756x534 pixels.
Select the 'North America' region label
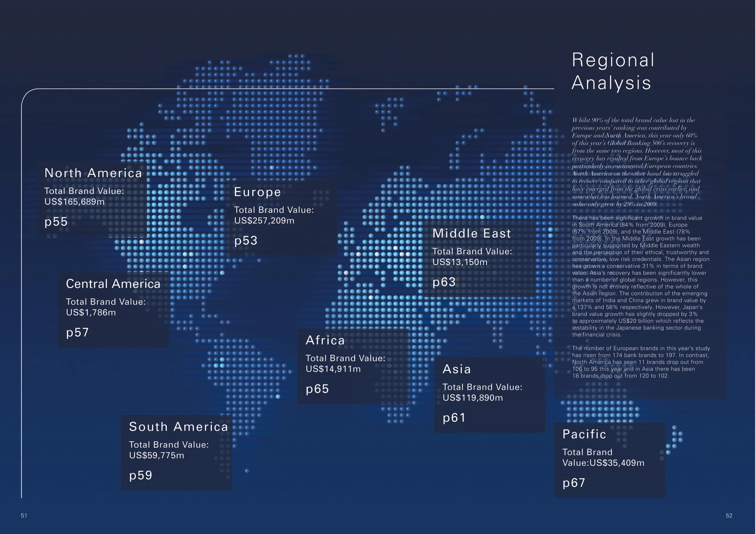(93, 173)
